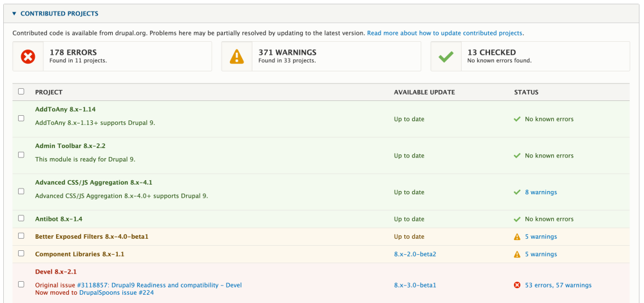Click the 8.x-3.0-beta1 update link for Devel
Viewport: 644px width, 303px height.
point(415,285)
